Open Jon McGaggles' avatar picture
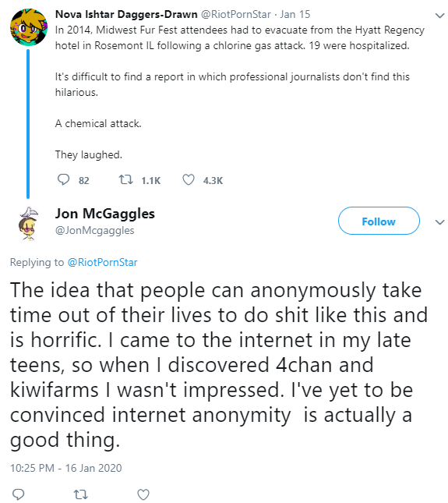 pyautogui.click(x=28, y=224)
